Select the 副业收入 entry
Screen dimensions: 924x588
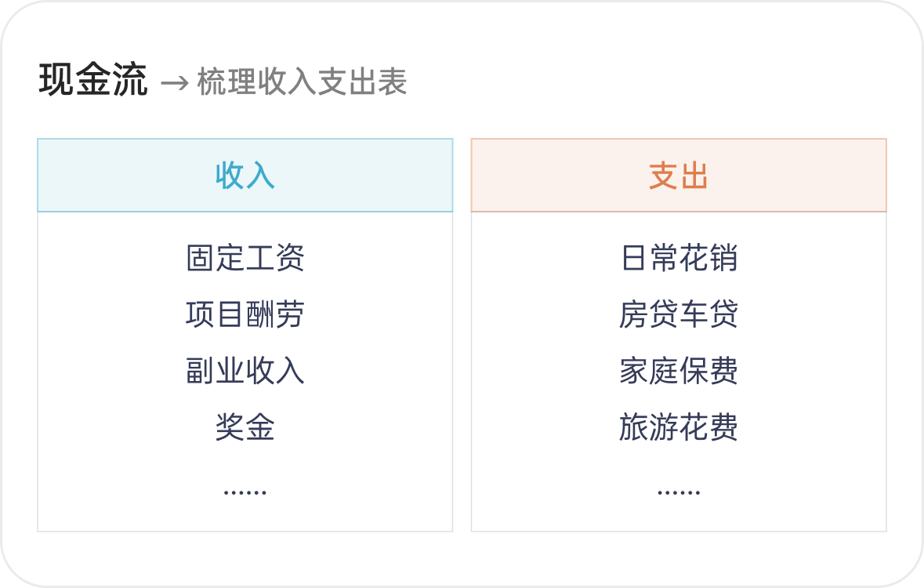coord(245,371)
